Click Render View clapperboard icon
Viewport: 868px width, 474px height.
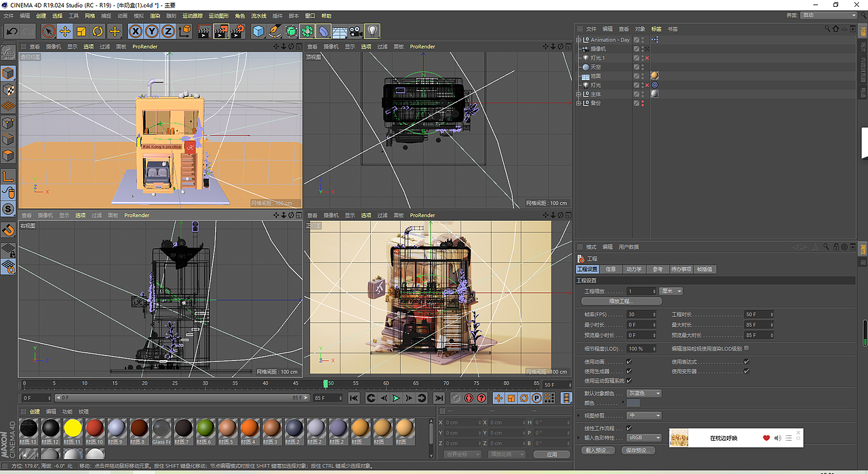[x=204, y=31]
